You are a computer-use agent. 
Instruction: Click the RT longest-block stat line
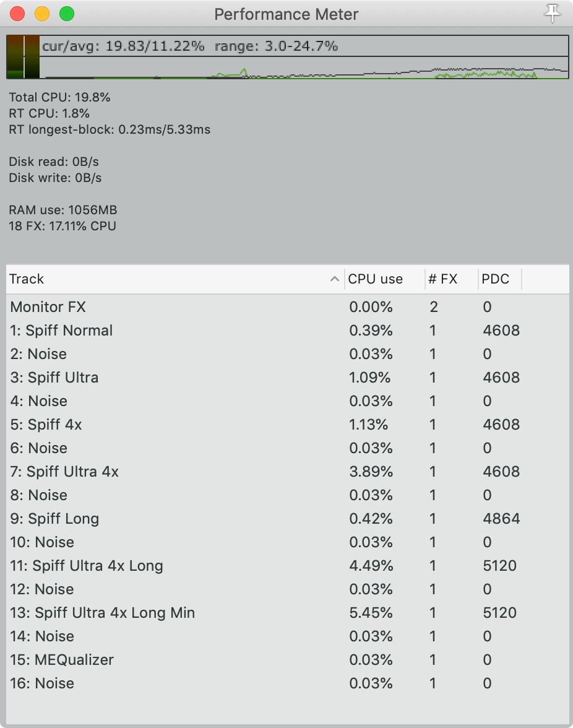click(x=110, y=129)
